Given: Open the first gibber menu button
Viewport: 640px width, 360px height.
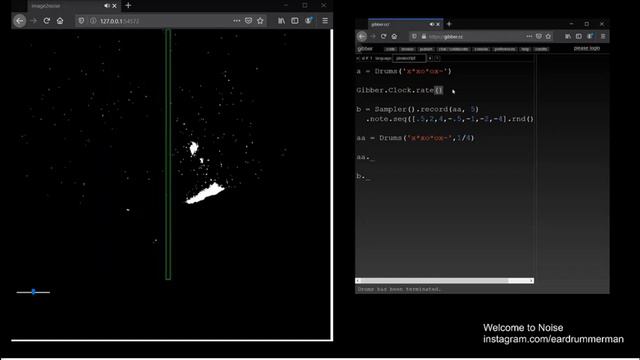Looking at the screenshot, I should [x=390, y=49].
